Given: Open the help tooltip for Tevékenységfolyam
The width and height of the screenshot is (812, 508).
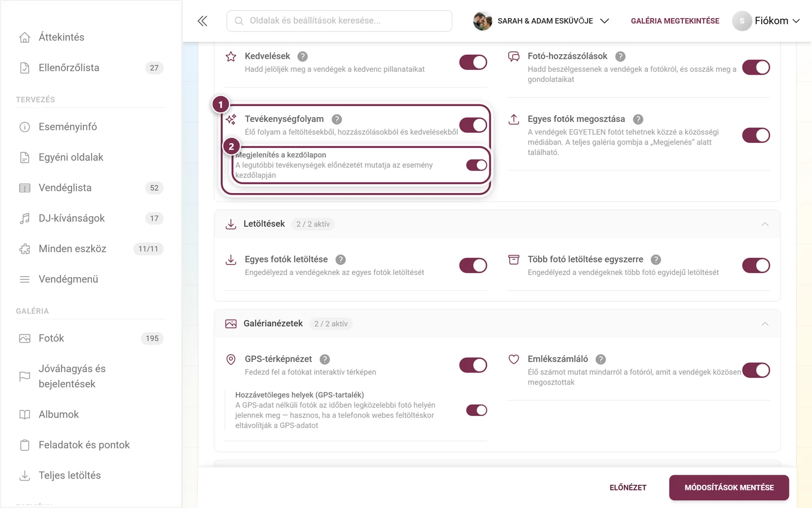Looking at the screenshot, I should tap(337, 119).
